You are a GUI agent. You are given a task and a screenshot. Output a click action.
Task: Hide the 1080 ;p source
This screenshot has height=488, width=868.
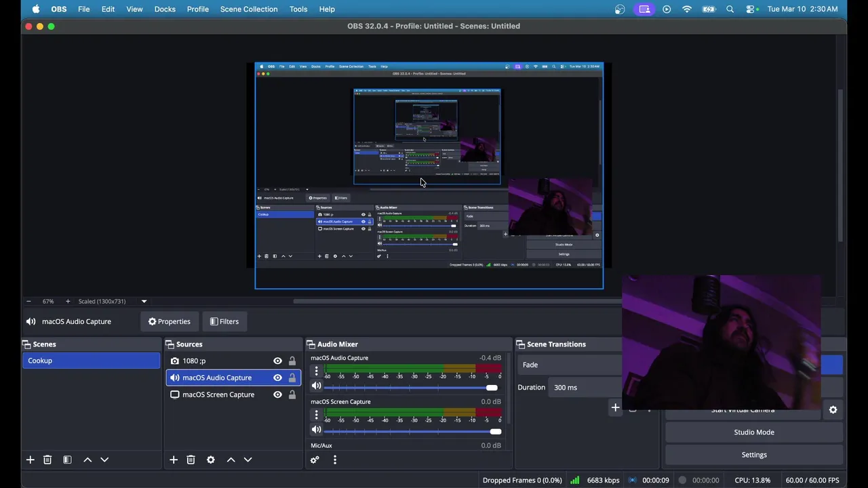(x=277, y=361)
